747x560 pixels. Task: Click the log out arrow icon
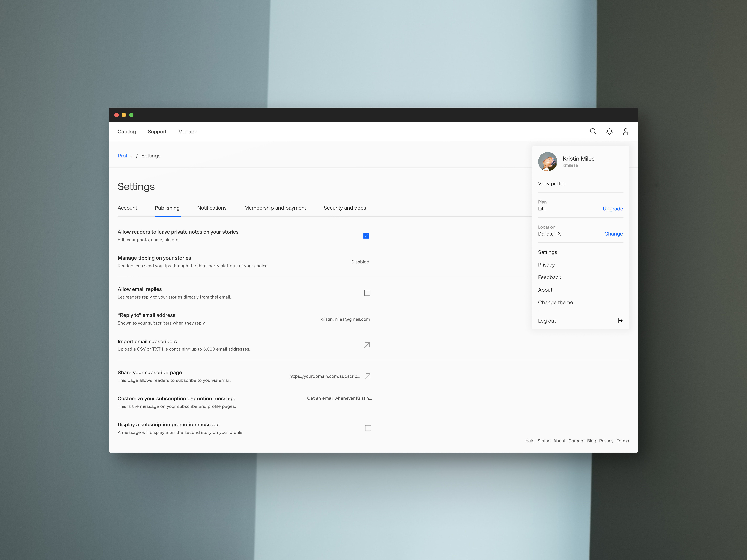[620, 320]
